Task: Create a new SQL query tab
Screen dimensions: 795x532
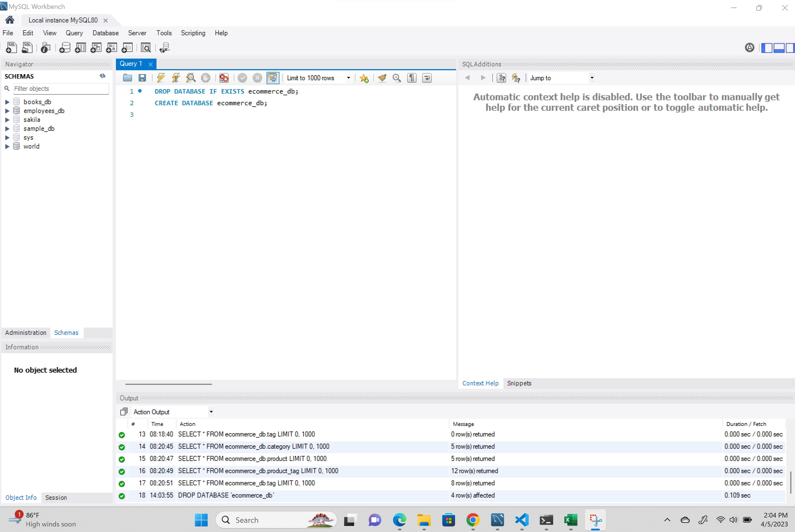Action: click(11, 47)
